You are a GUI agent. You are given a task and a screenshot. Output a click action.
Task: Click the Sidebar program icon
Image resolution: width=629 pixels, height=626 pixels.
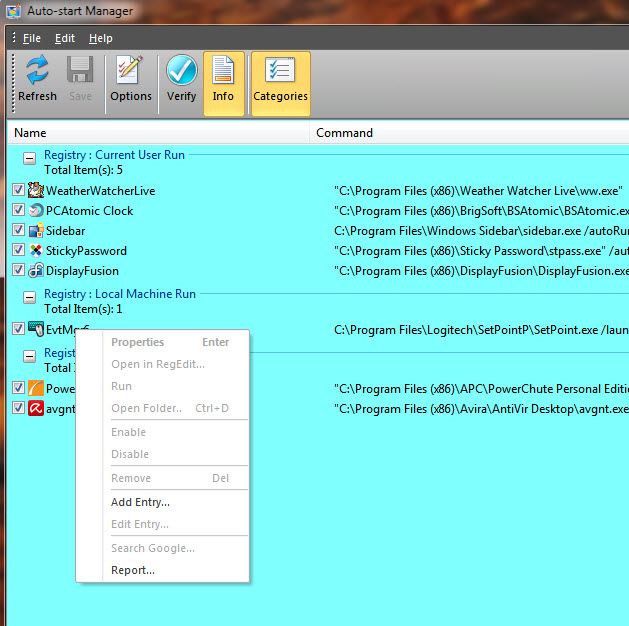pyautogui.click(x=36, y=230)
